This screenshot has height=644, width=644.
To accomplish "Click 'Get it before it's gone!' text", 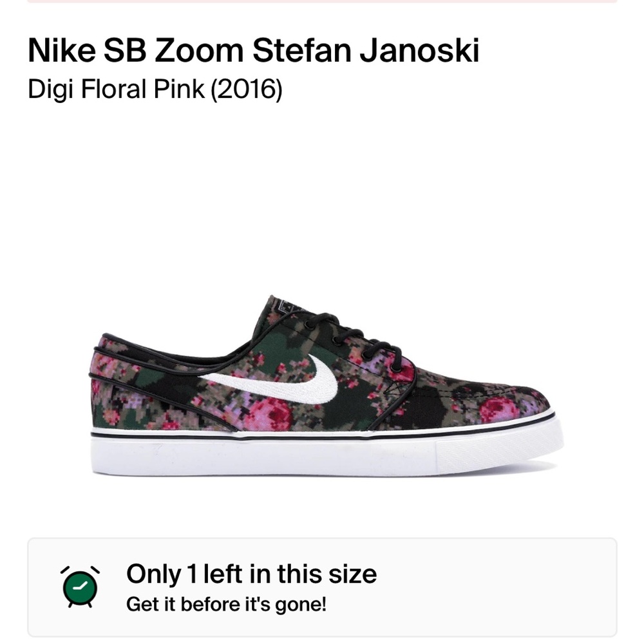I will (x=229, y=604).
